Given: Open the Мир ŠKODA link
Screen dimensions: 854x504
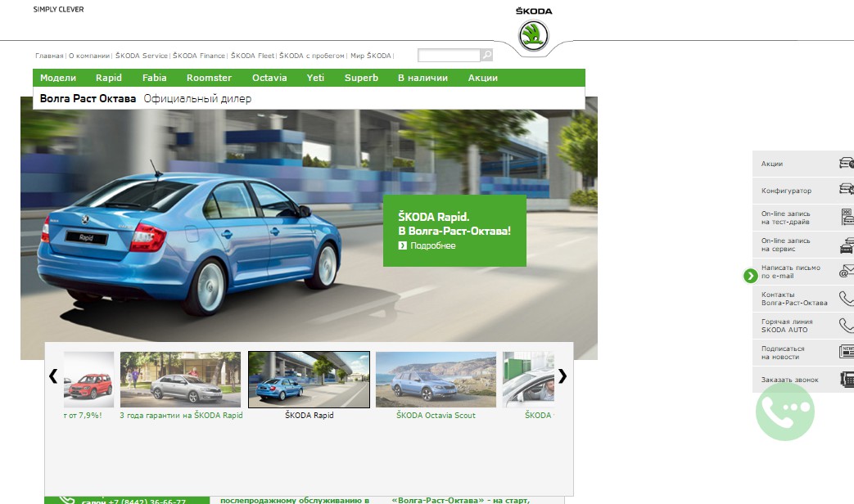Looking at the screenshot, I should tap(371, 56).
